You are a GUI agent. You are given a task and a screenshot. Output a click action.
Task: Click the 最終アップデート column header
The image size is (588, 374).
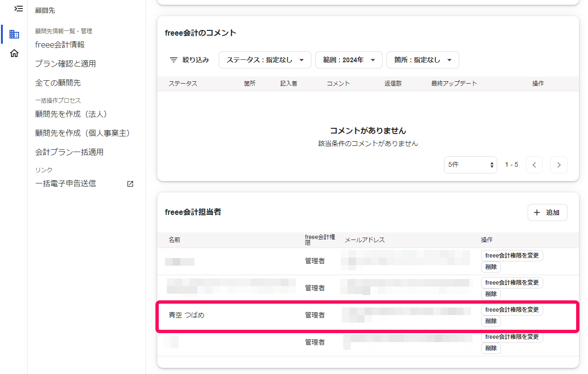(454, 84)
